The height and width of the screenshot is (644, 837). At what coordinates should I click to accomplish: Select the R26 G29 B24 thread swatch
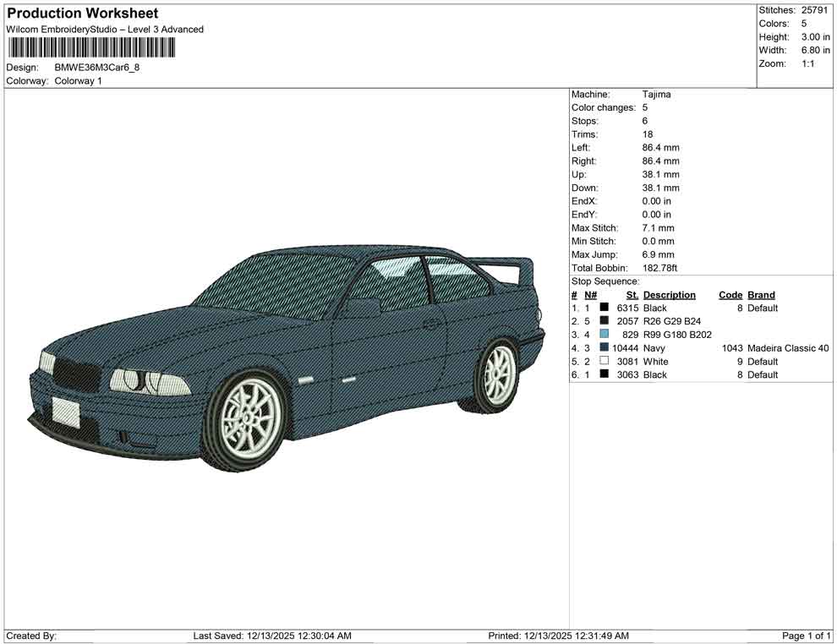tap(602, 321)
